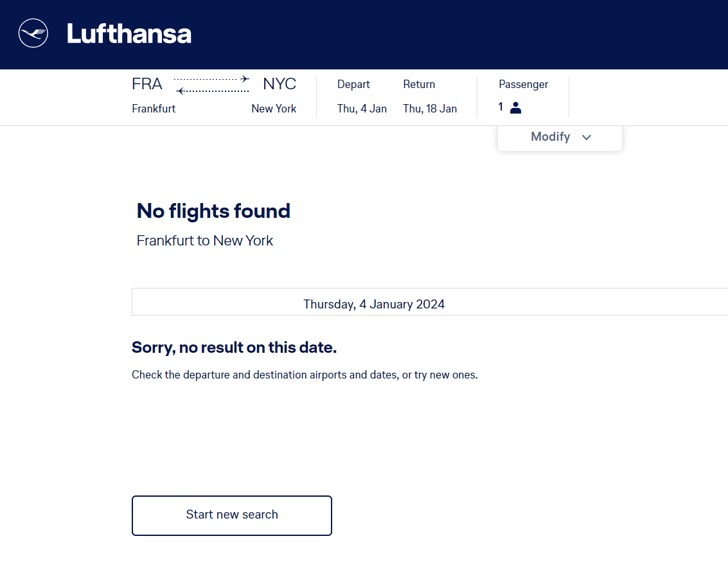Viewport: 728px width, 570px height.
Task: Click the FRA origin airport code
Action: (147, 84)
